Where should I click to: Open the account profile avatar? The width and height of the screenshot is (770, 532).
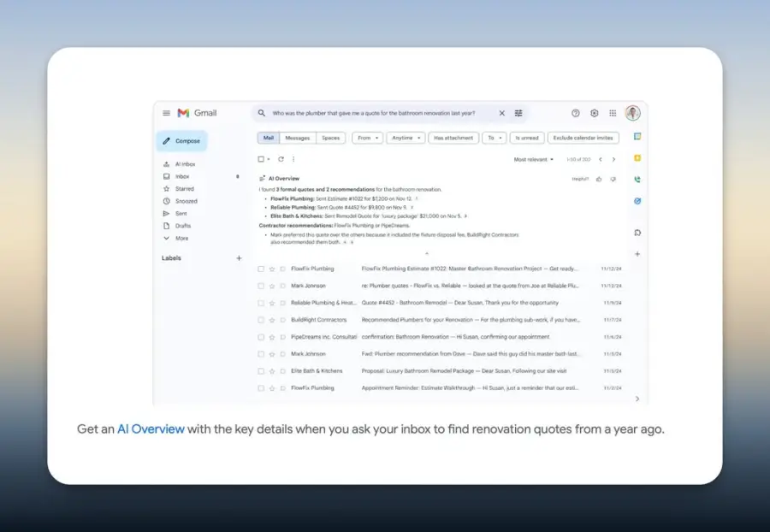pos(632,113)
